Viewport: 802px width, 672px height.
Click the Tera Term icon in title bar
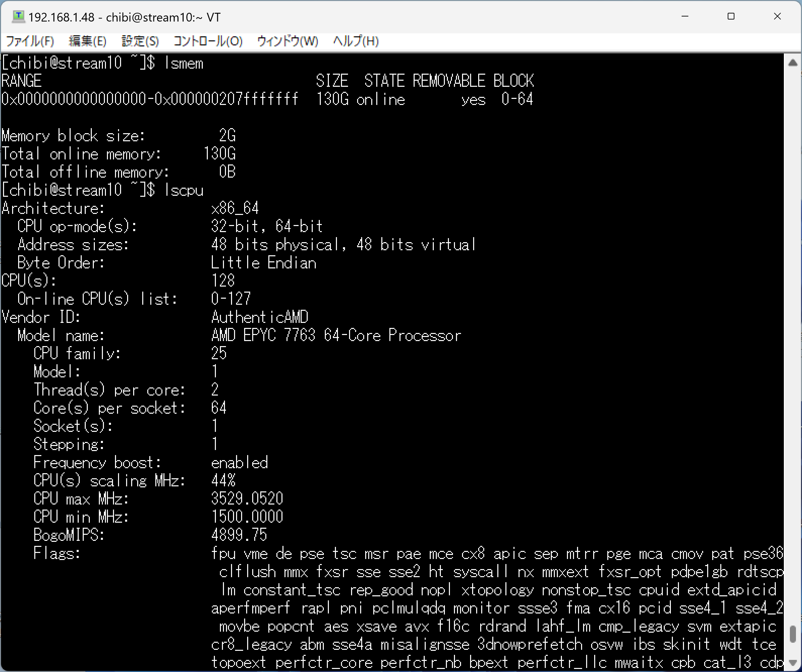[x=18, y=17]
